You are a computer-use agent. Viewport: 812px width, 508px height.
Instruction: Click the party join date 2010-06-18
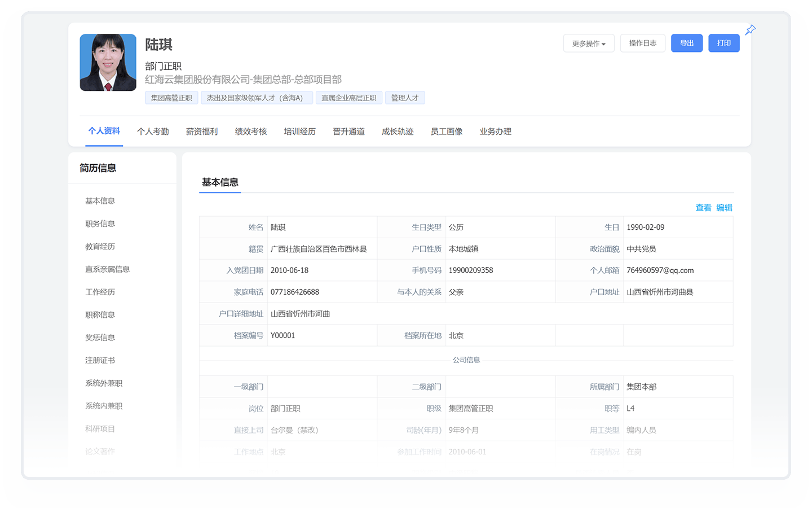[x=289, y=270]
